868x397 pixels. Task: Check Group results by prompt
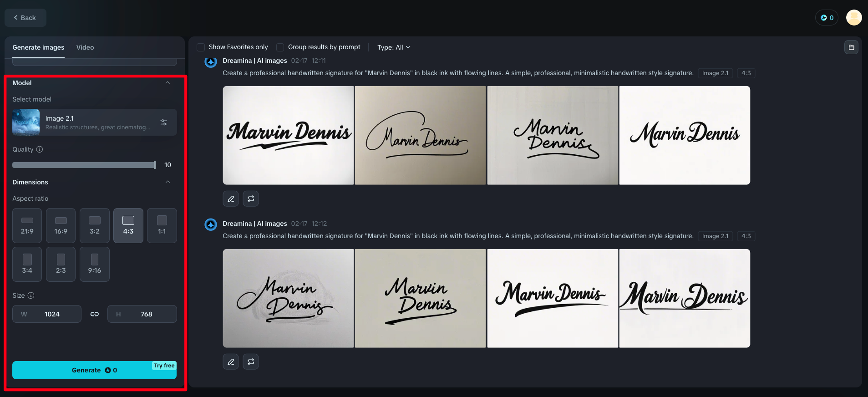tap(280, 47)
